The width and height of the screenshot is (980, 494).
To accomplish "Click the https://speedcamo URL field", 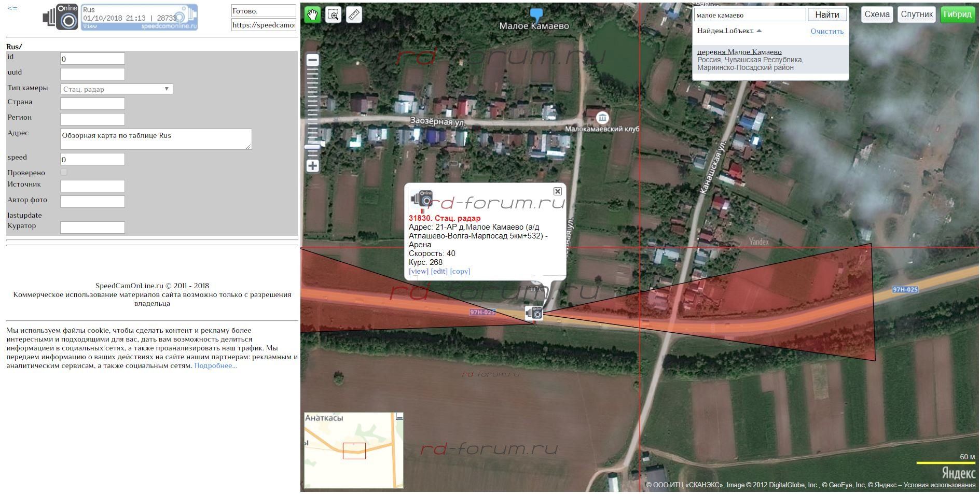I will point(264,25).
